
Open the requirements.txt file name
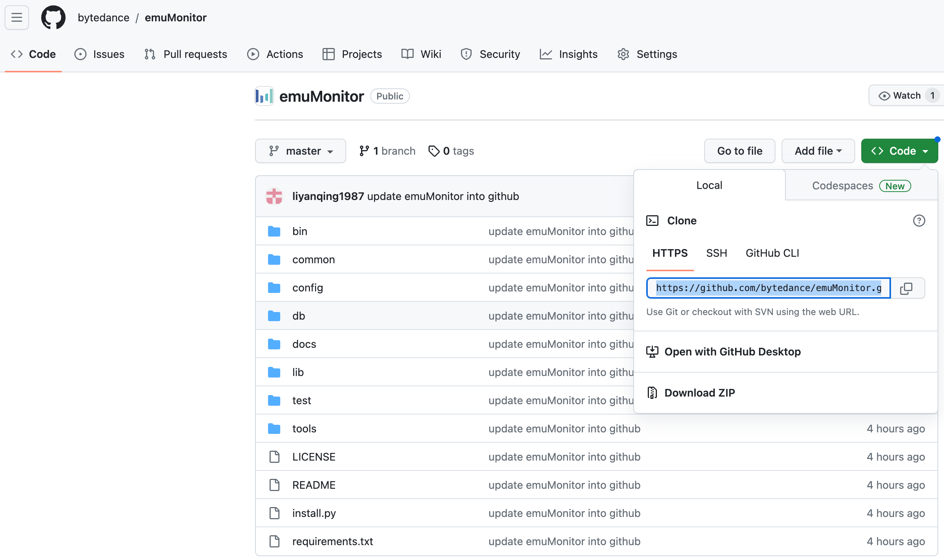click(333, 541)
